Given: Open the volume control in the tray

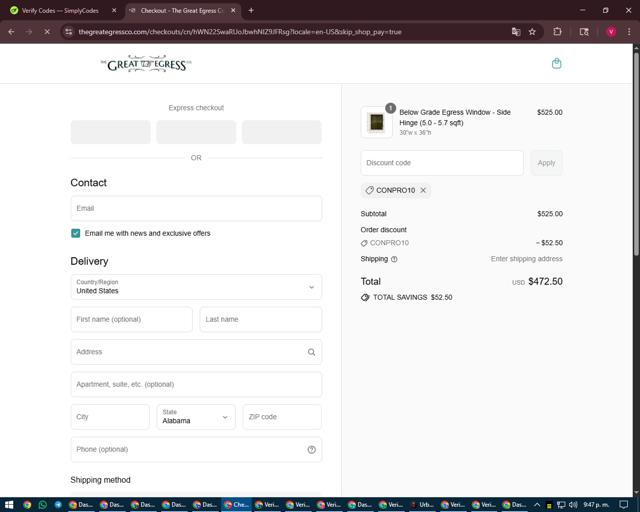Looking at the screenshot, I should (x=573, y=505).
